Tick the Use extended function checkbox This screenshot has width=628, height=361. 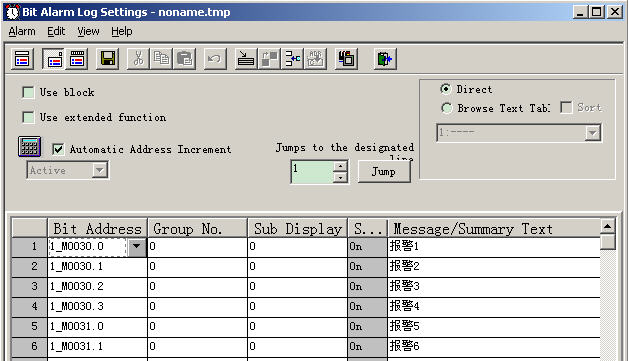[x=28, y=118]
